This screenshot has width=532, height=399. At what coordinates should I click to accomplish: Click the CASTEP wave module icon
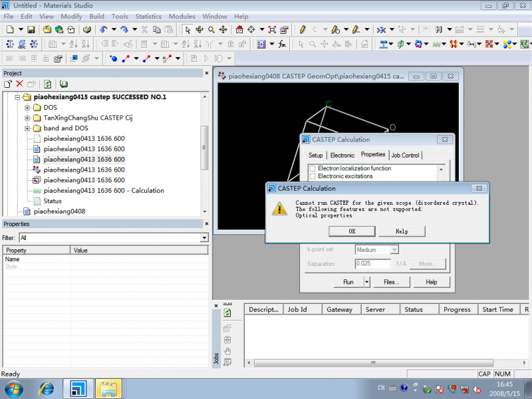(436, 45)
